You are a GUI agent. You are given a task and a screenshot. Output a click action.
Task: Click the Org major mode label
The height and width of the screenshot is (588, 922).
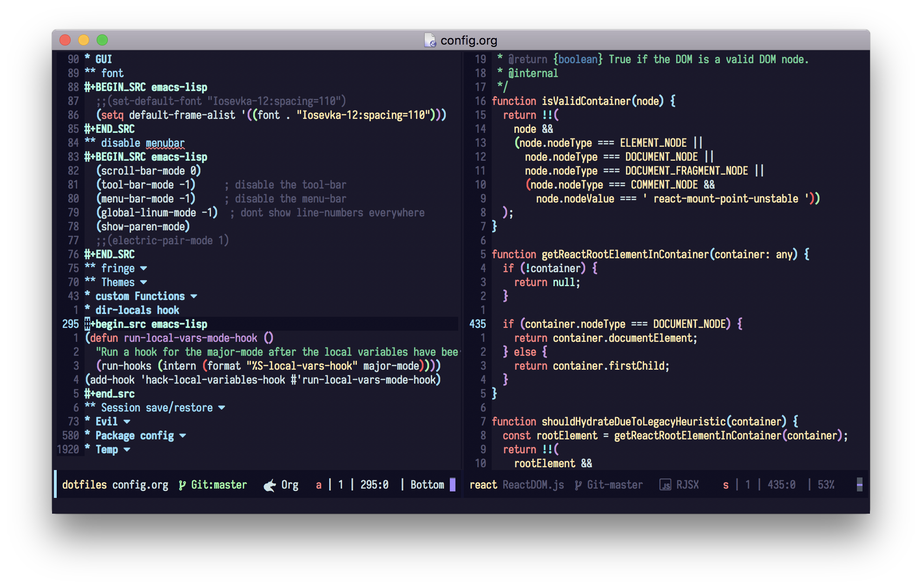pyautogui.click(x=290, y=485)
